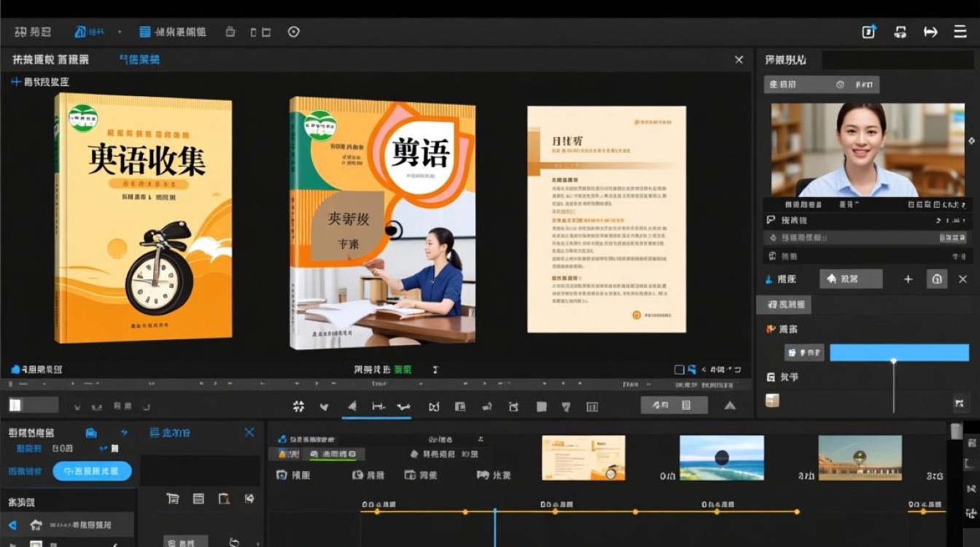This screenshot has width=980, height=547.
Task: Click the snowflake-shaped effects icon in the editing toolbar
Action: [297, 406]
